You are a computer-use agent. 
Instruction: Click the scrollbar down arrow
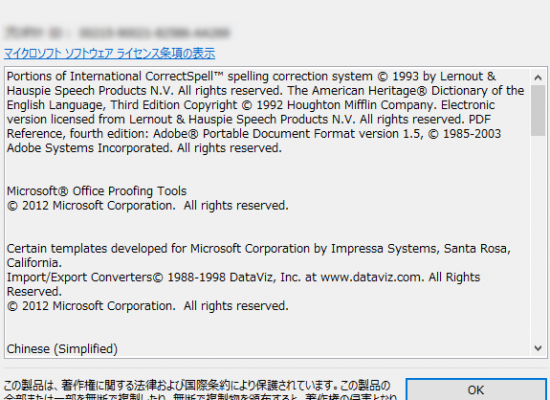(538, 348)
